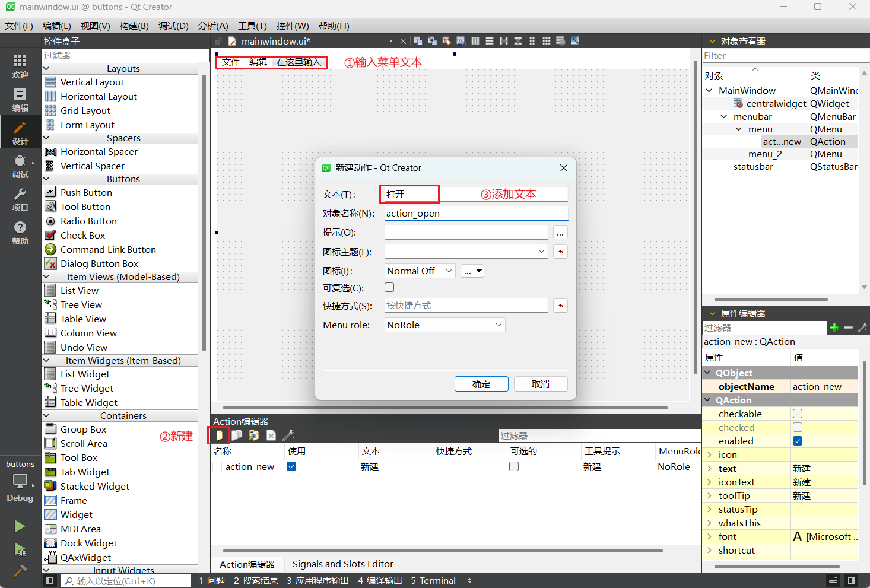Start debugging with bug arrow icon
Viewport: 870px width, 588px height.
[20, 549]
